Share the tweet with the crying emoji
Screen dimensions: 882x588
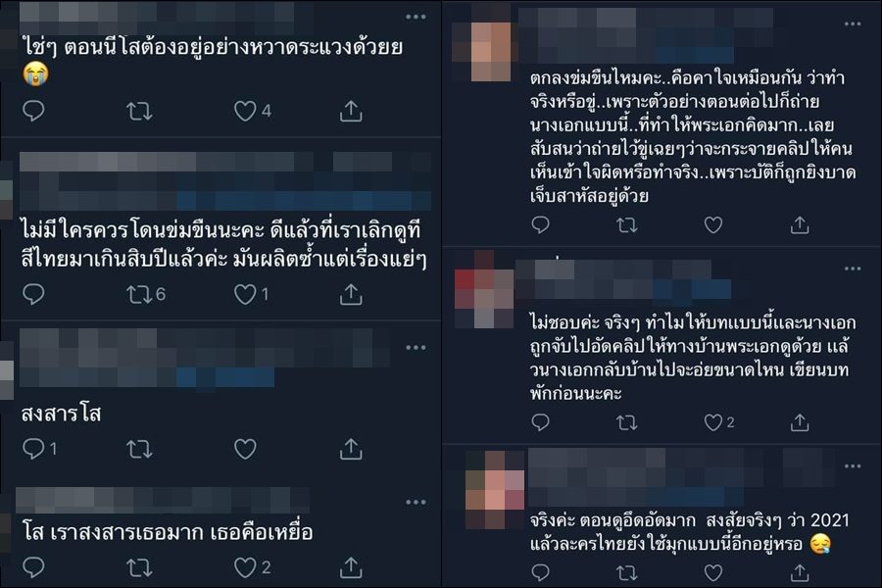[x=351, y=111]
